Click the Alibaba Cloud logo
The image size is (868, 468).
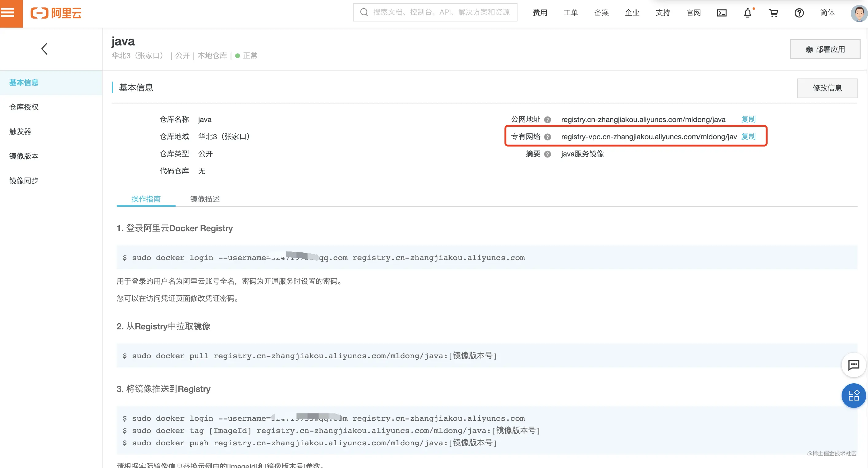click(x=56, y=13)
